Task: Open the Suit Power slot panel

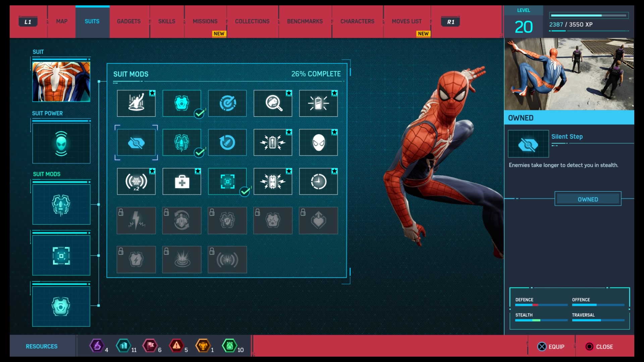Action: point(61,143)
